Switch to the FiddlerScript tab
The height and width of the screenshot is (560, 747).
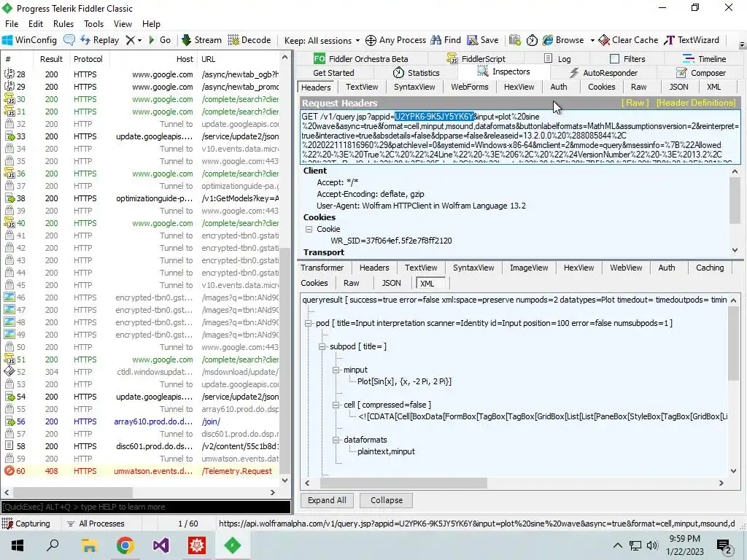click(476, 58)
